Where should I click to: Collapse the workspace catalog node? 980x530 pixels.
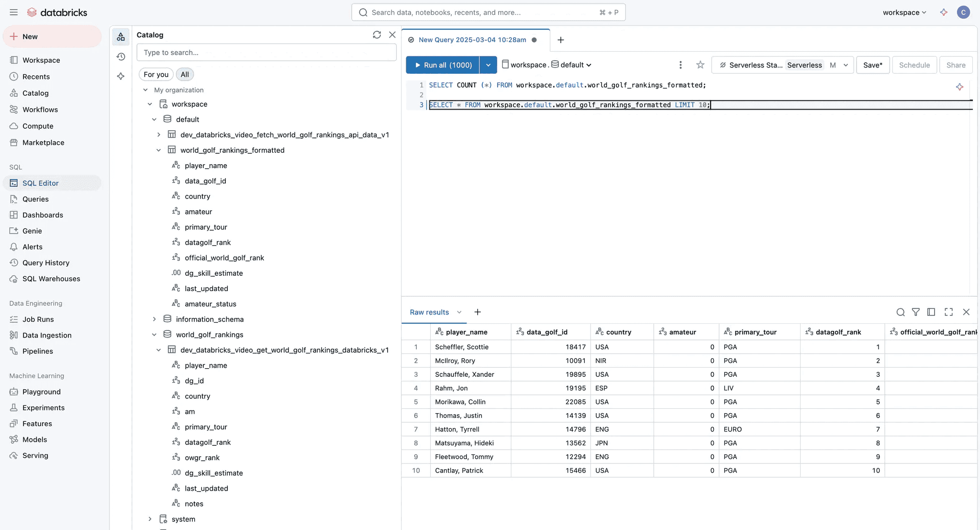150,104
